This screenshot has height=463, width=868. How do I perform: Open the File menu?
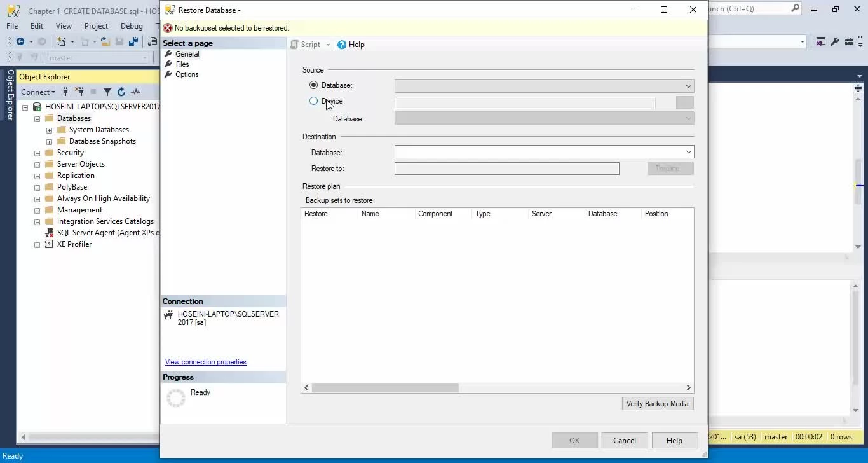(12, 26)
